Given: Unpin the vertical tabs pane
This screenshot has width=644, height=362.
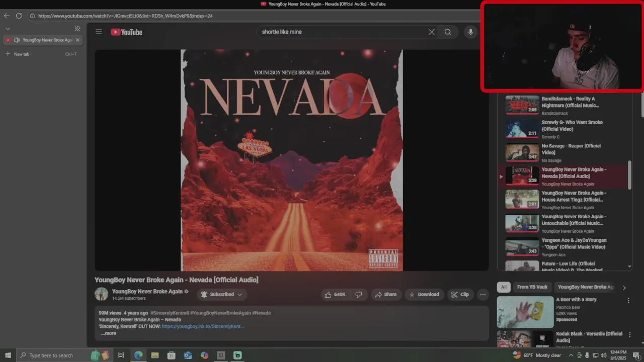Looking at the screenshot, I should click(77, 29).
